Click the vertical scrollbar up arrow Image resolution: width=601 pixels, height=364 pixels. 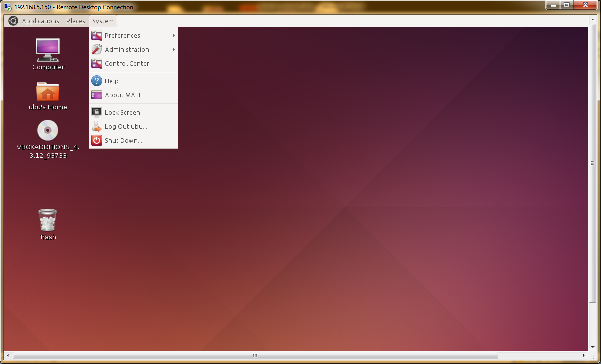[x=592, y=19]
